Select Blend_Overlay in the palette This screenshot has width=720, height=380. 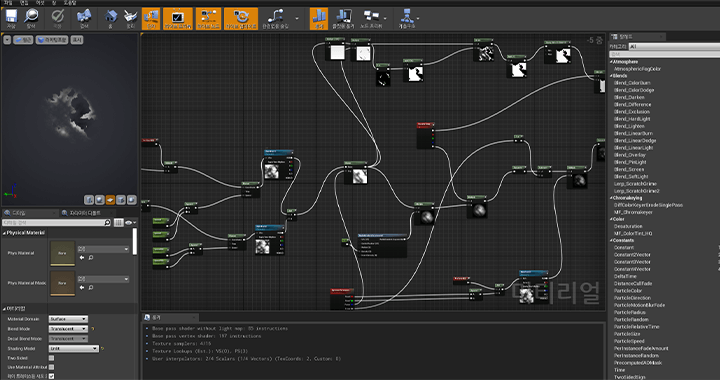[629, 155]
